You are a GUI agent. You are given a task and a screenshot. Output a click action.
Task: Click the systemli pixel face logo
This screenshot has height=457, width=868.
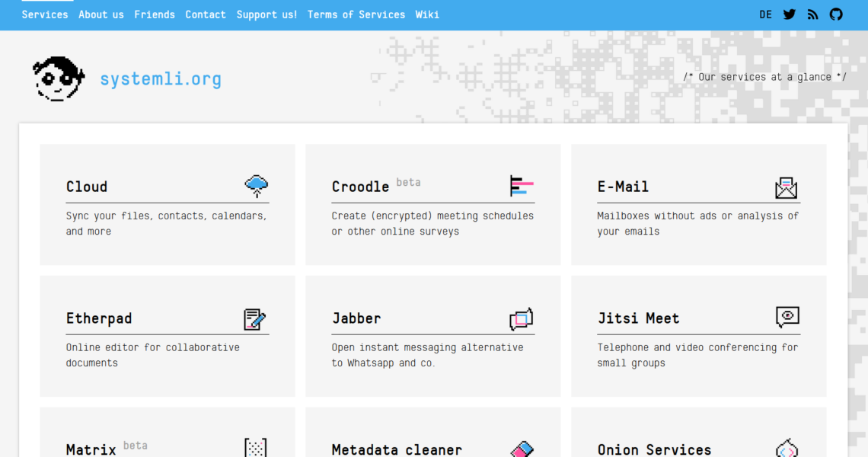58,78
